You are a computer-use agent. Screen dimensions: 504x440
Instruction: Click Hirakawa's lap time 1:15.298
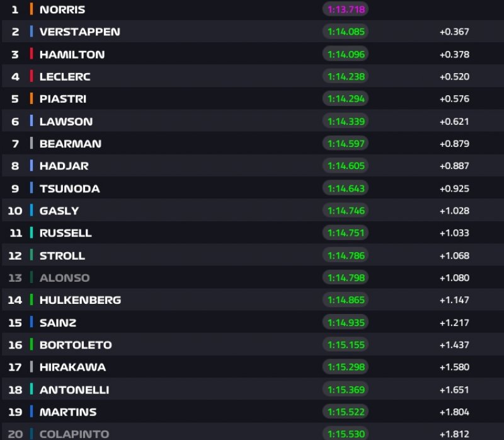pos(346,367)
